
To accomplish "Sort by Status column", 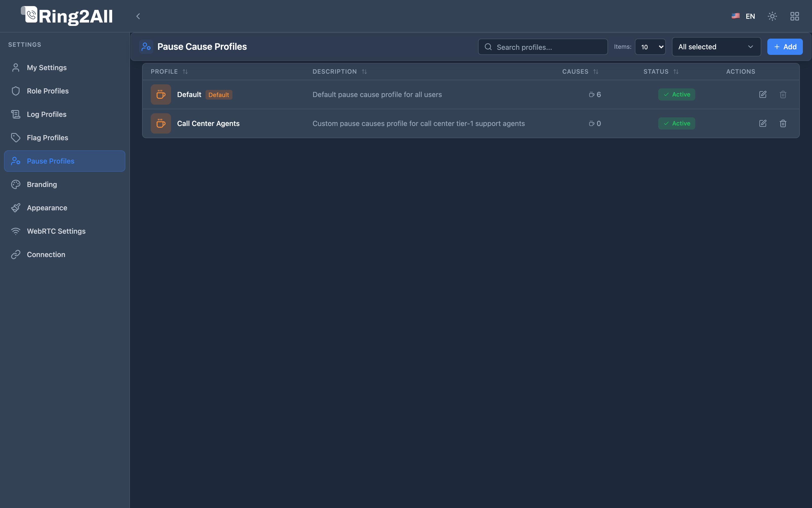I will pyautogui.click(x=661, y=72).
